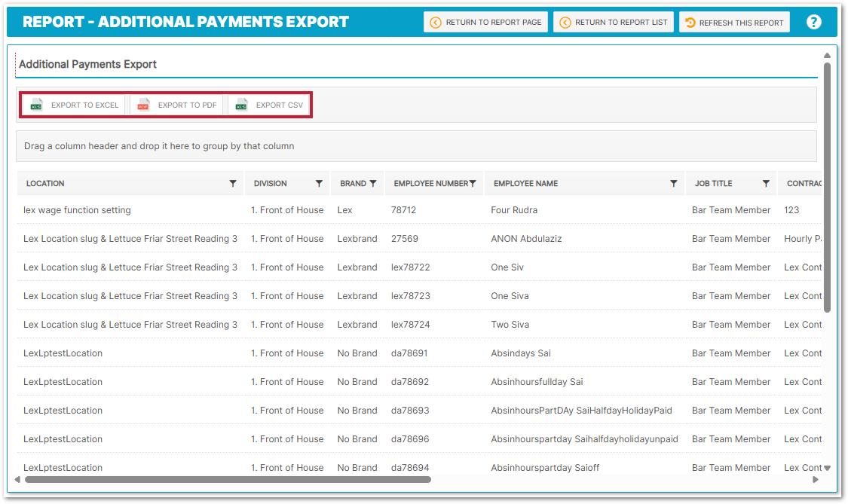Viewport: 848px width, 504px height.
Task: Open the Employee Number filter funnel
Action: pos(473,184)
